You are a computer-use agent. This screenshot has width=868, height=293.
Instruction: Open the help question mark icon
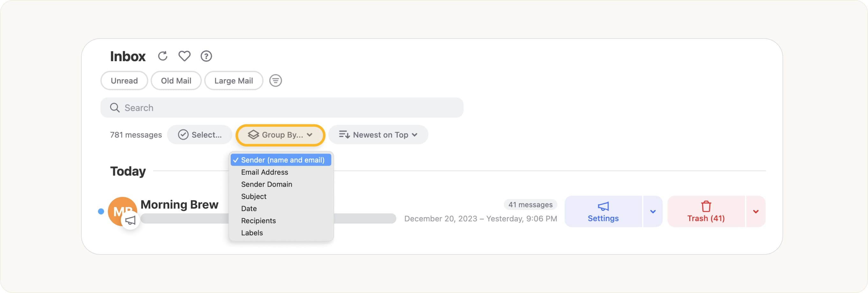[206, 56]
